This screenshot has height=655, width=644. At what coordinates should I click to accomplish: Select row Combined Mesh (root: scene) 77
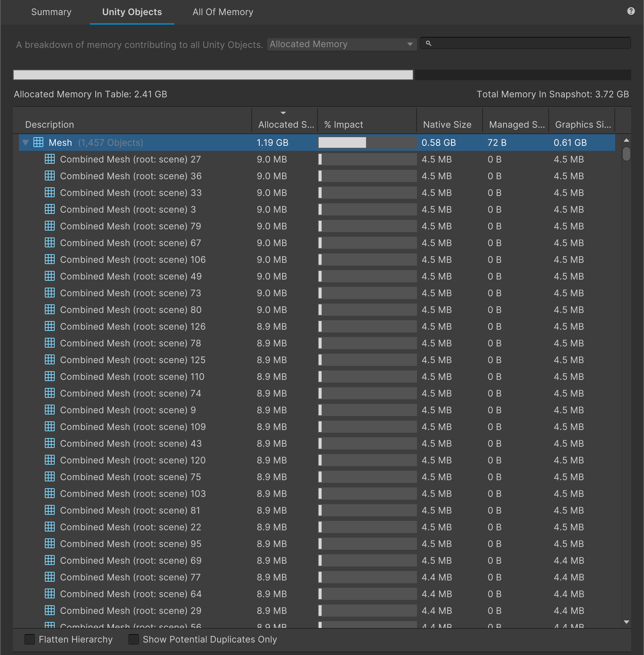[x=317, y=577]
